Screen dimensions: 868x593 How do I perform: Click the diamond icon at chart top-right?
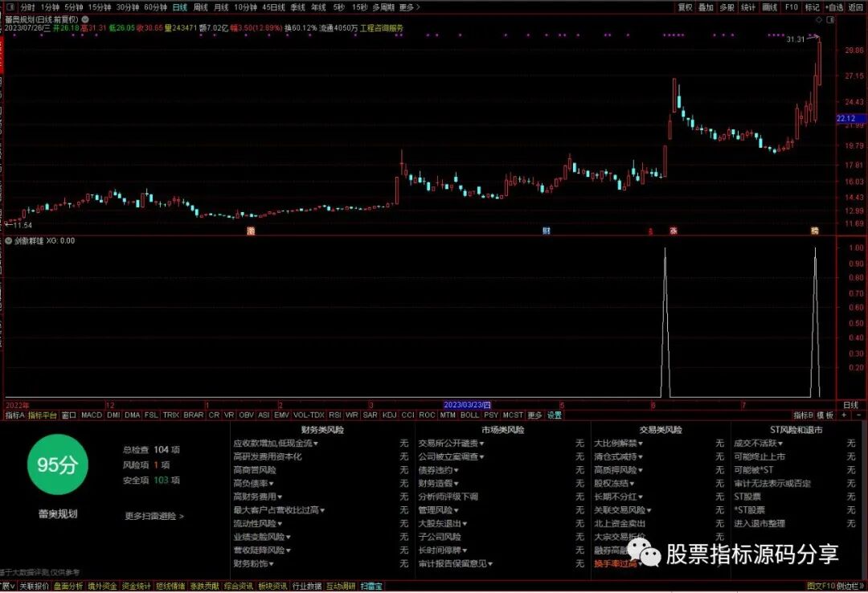(x=819, y=19)
